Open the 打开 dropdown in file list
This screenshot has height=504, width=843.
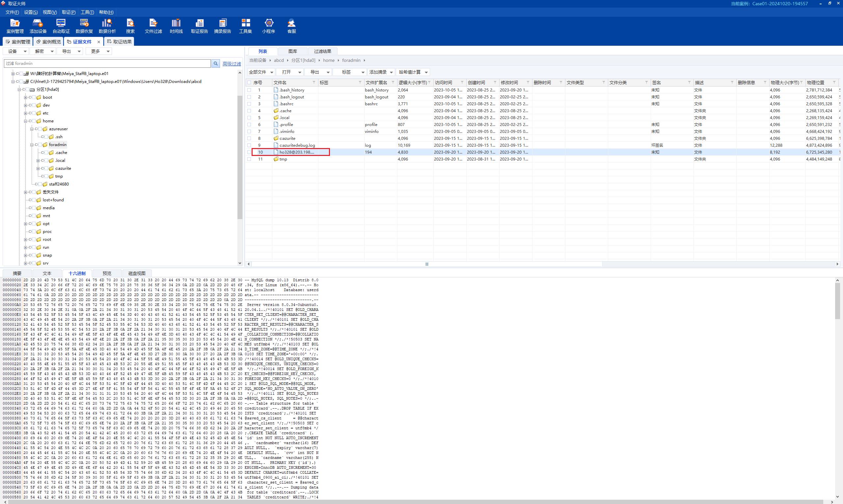point(289,72)
